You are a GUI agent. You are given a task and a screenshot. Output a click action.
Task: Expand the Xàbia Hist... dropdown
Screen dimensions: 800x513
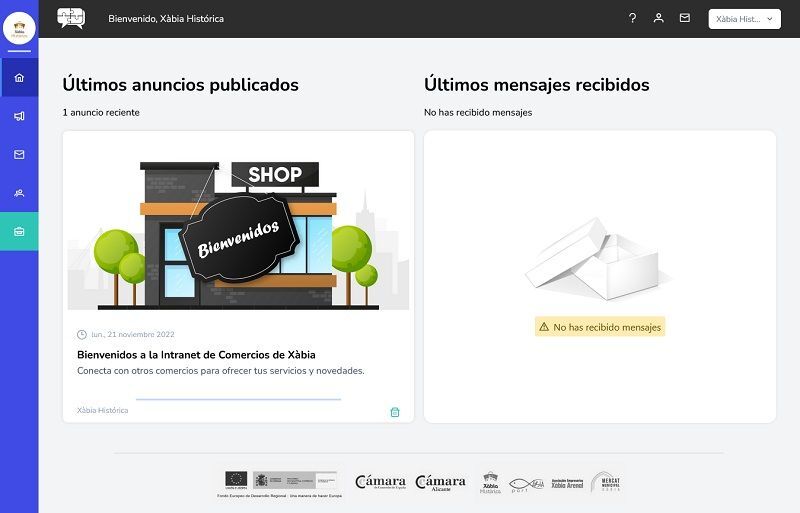point(744,19)
